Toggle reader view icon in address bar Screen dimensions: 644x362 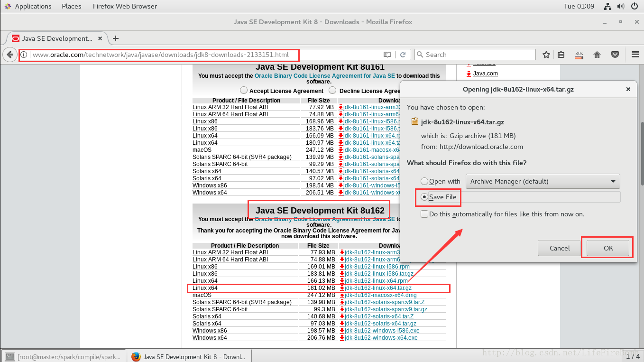click(387, 55)
